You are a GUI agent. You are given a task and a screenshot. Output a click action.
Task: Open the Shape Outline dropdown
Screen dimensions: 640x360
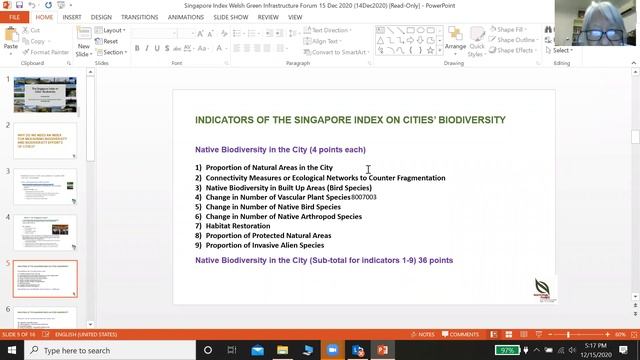point(513,40)
